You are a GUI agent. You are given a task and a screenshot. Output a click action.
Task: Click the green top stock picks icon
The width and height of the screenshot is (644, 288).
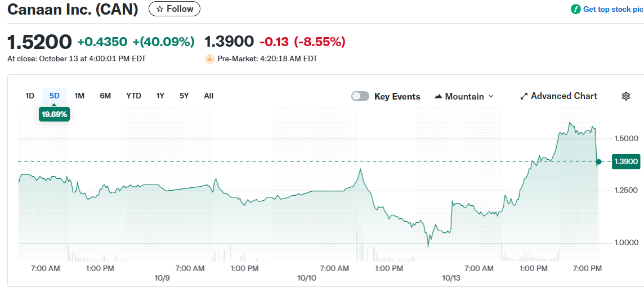(575, 9)
